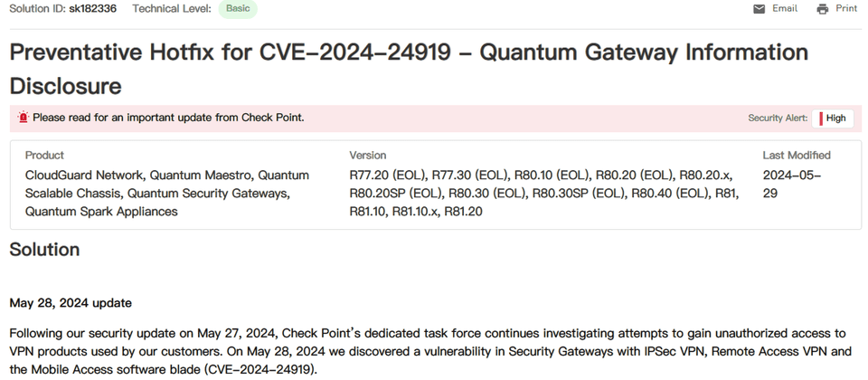
Task: Click the Preventative Hotfix page title
Action: (x=409, y=70)
